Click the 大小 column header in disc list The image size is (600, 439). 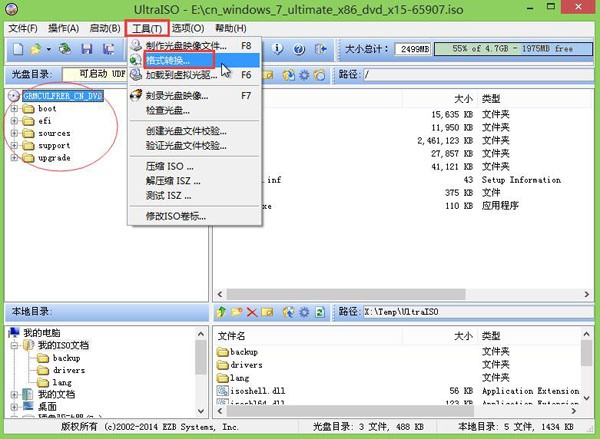(463, 99)
